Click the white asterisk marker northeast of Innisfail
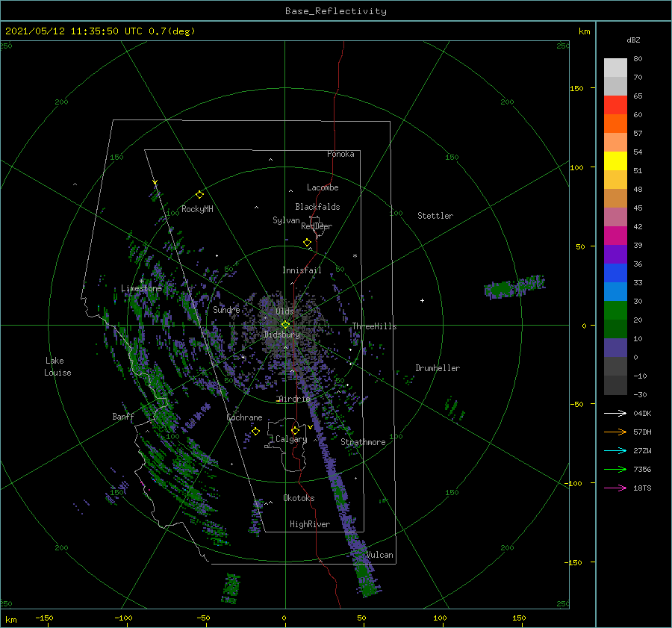 coord(355,256)
